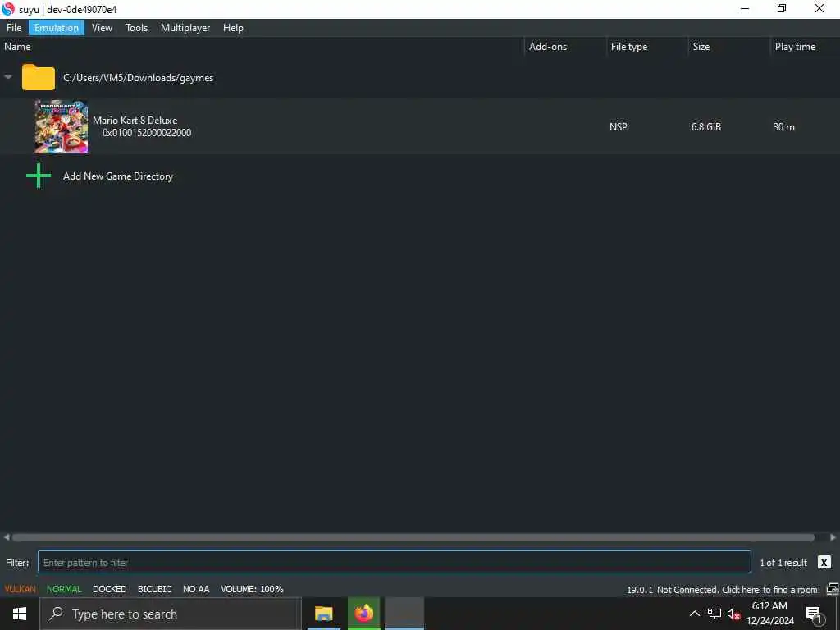
Task: Toggle the NORMAL GPU accuracy indicator
Action: coord(64,589)
